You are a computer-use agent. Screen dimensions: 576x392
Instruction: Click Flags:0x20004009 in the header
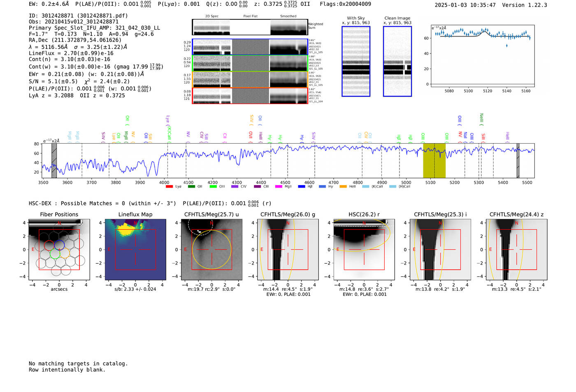pos(345,4)
